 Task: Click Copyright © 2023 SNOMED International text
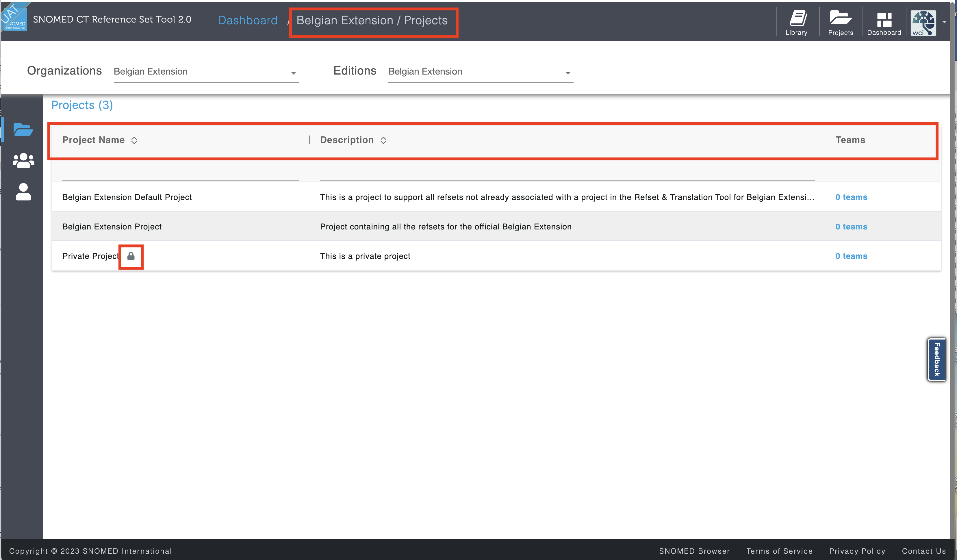90,551
